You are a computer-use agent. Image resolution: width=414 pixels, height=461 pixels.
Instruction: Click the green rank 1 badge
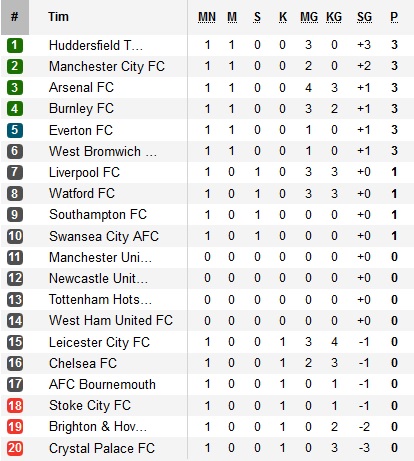pyautogui.click(x=15, y=45)
